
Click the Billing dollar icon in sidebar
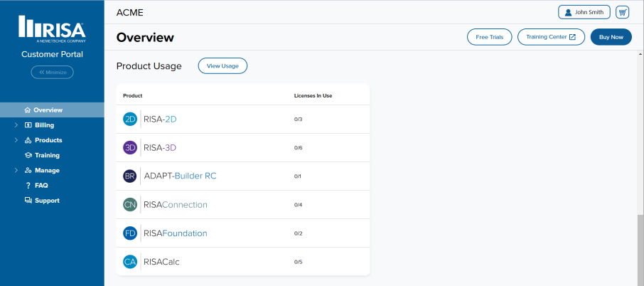28,125
